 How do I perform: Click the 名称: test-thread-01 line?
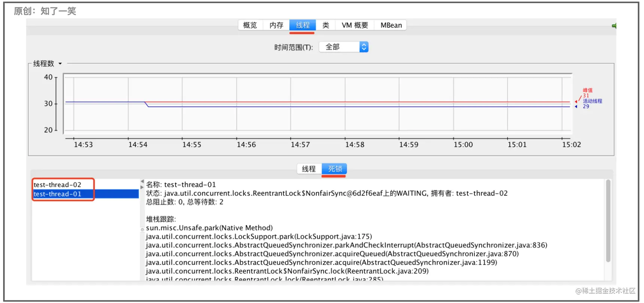(181, 184)
